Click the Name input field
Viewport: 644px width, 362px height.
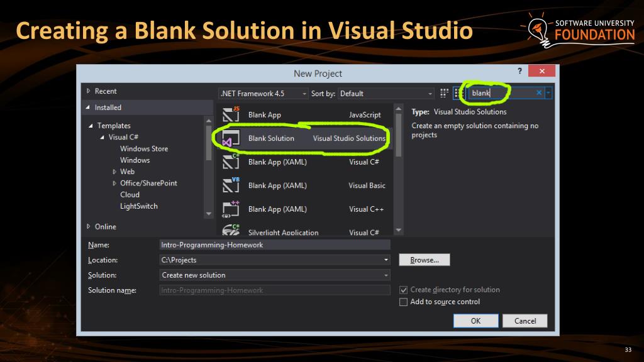pyautogui.click(x=275, y=244)
